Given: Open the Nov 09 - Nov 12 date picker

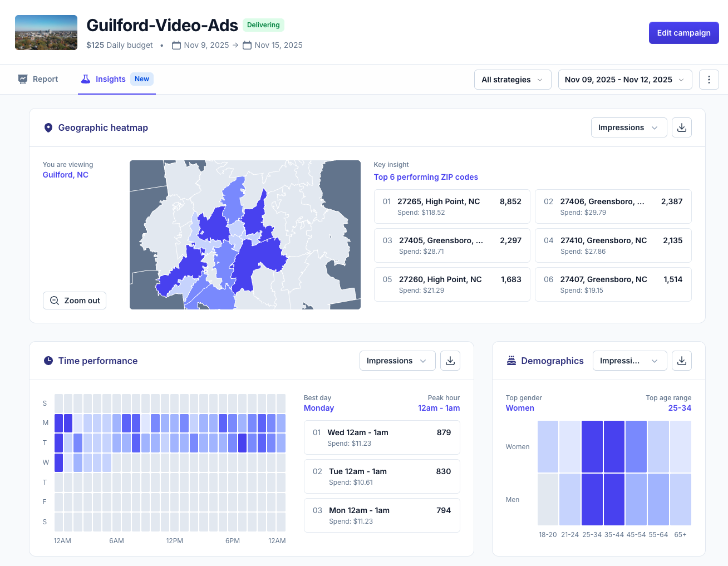Looking at the screenshot, I should 624,79.
